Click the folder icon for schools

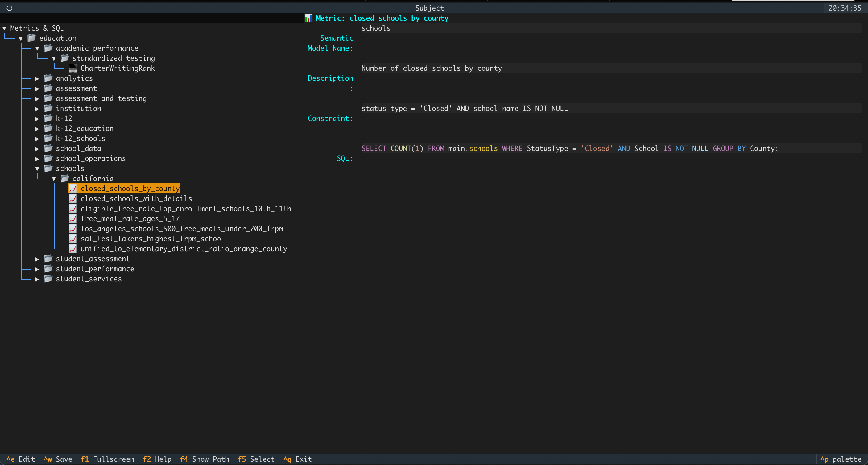[48, 168]
